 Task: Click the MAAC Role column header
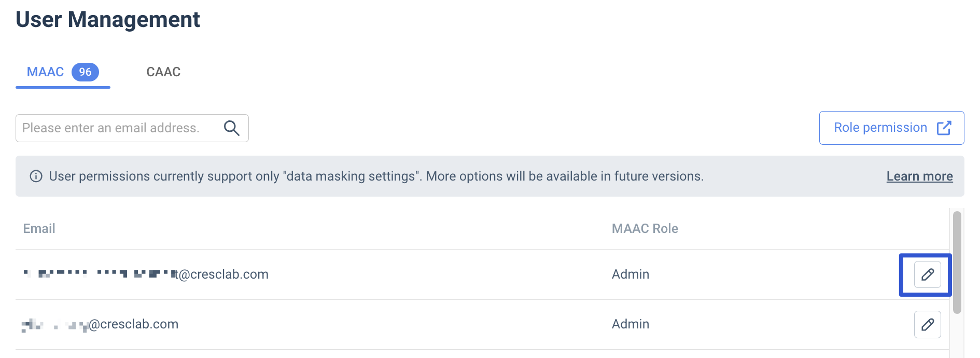click(x=645, y=229)
